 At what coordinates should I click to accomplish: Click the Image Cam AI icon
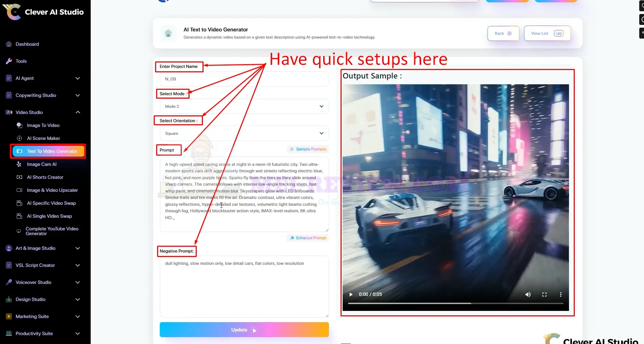19,164
